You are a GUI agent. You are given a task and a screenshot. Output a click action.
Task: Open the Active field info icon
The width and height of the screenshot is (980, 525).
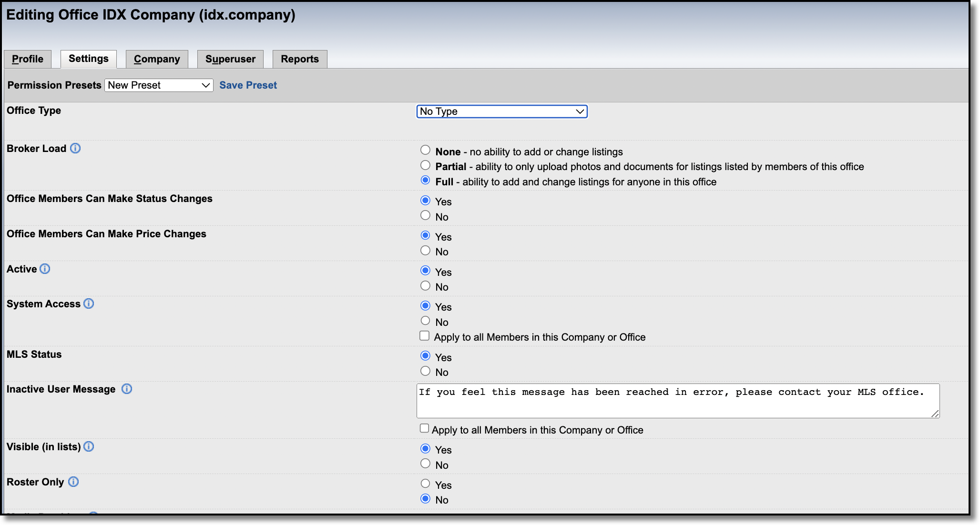pyautogui.click(x=45, y=269)
